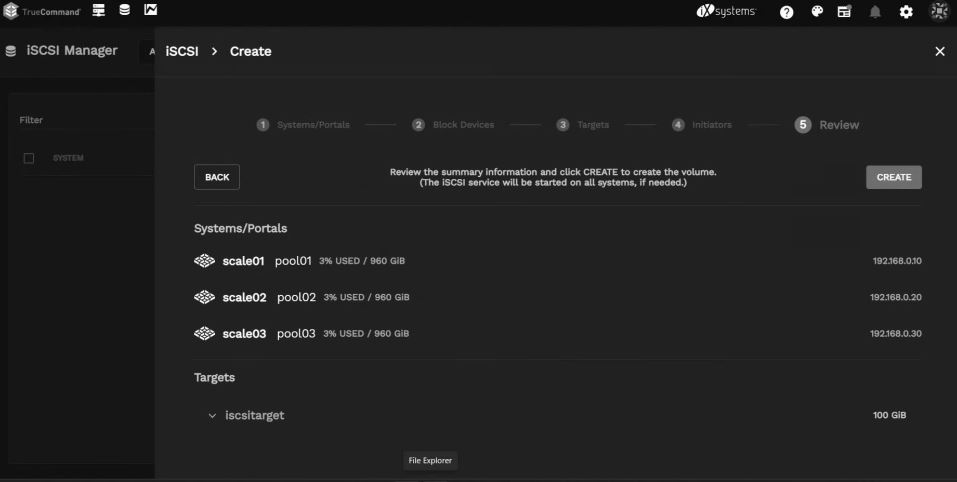
Task: Open the user avatar menu
Action: (x=938, y=12)
